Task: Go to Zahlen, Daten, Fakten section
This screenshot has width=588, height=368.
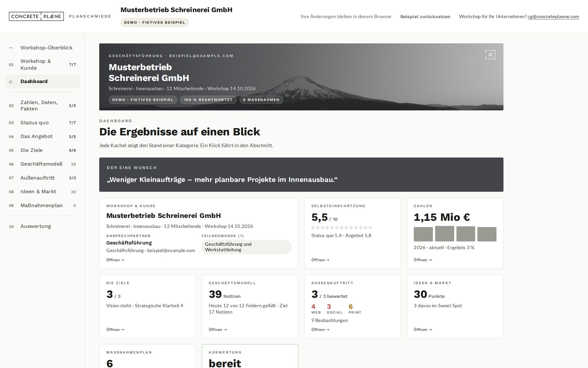Action: 43,105
